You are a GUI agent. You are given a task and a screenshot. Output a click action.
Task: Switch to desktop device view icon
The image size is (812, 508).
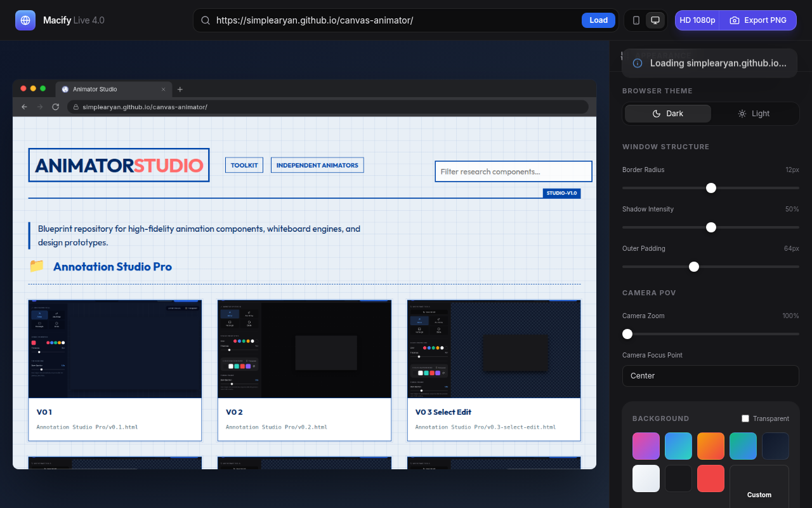click(655, 20)
